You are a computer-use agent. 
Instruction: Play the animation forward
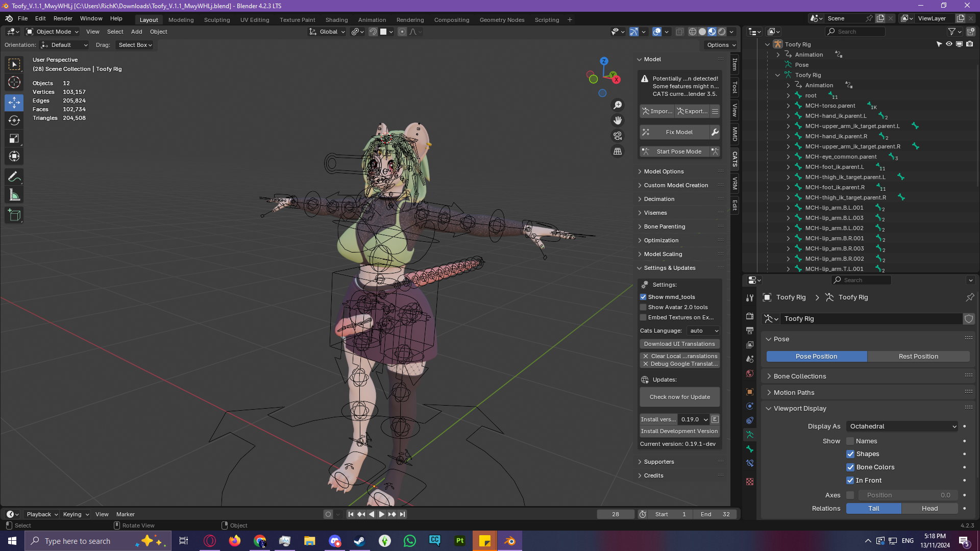pos(382,514)
